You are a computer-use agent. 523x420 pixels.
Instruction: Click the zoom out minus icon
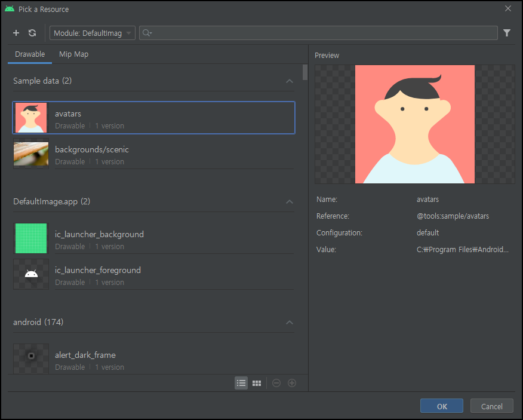276,383
